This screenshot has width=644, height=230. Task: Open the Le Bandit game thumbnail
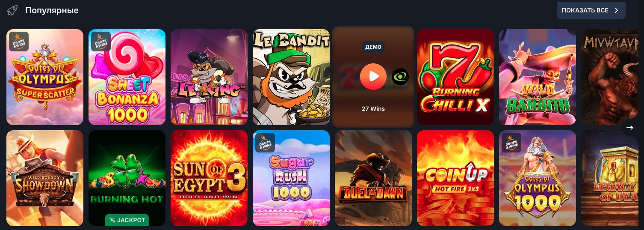[291, 77]
